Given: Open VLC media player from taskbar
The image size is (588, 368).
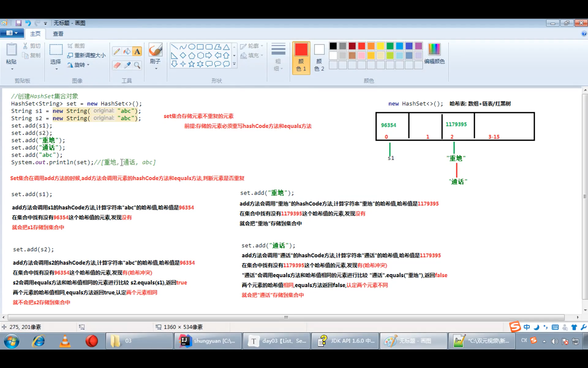Looking at the screenshot, I should click(x=65, y=341).
